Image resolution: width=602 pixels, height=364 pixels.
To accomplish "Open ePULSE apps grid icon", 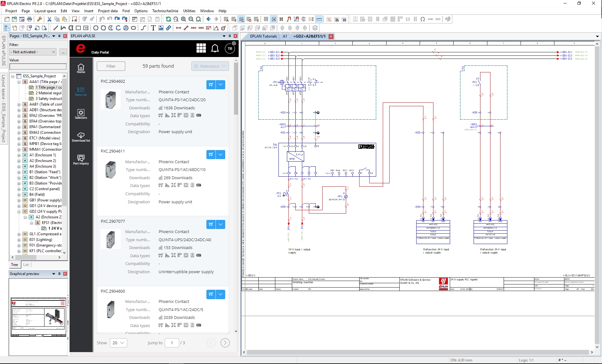I will click(201, 49).
